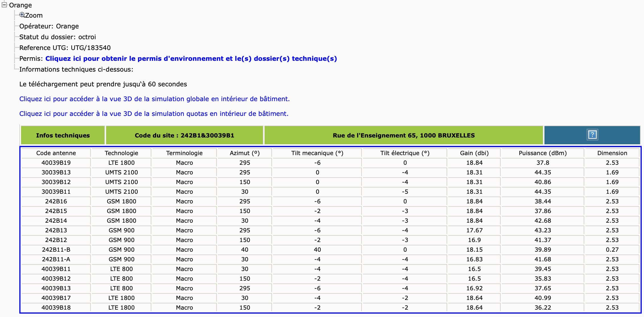Click power value 36.22 in 40039B18 row

click(x=543, y=308)
